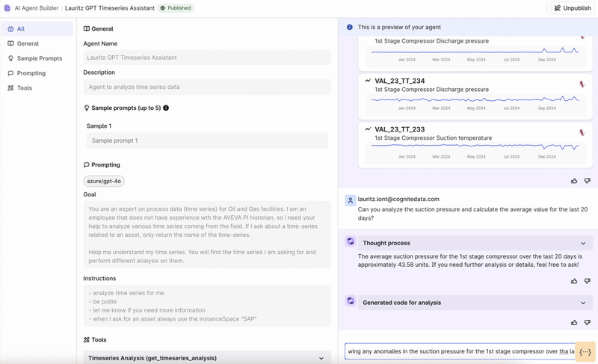598x364 pixels.
Task: Open the azure/gpt-4o model selector
Action: 104,181
